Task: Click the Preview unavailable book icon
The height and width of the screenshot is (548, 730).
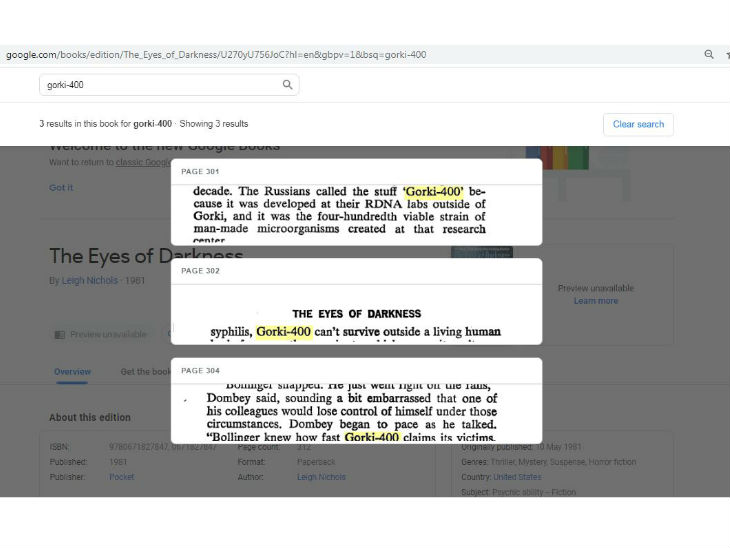Action: (60, 334)
